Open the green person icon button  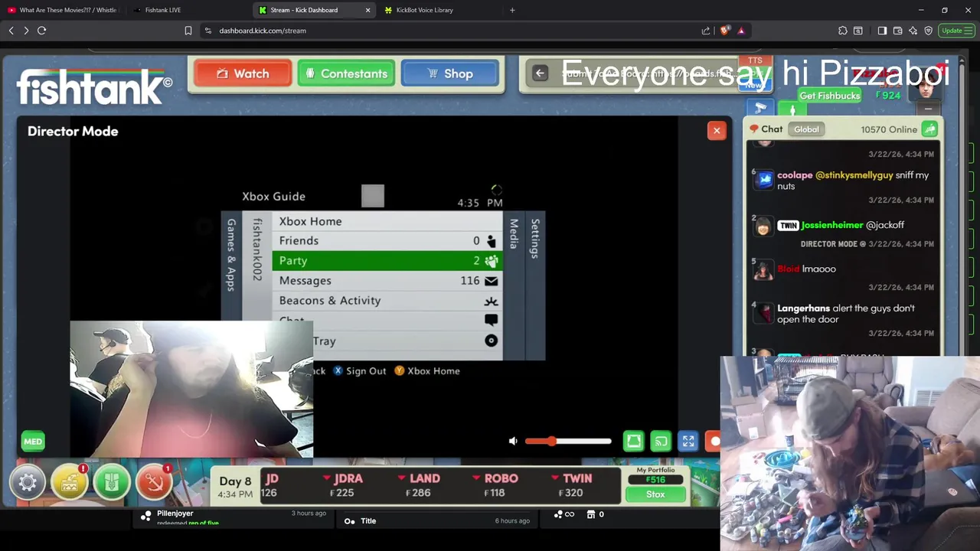[x=792, y=110]
